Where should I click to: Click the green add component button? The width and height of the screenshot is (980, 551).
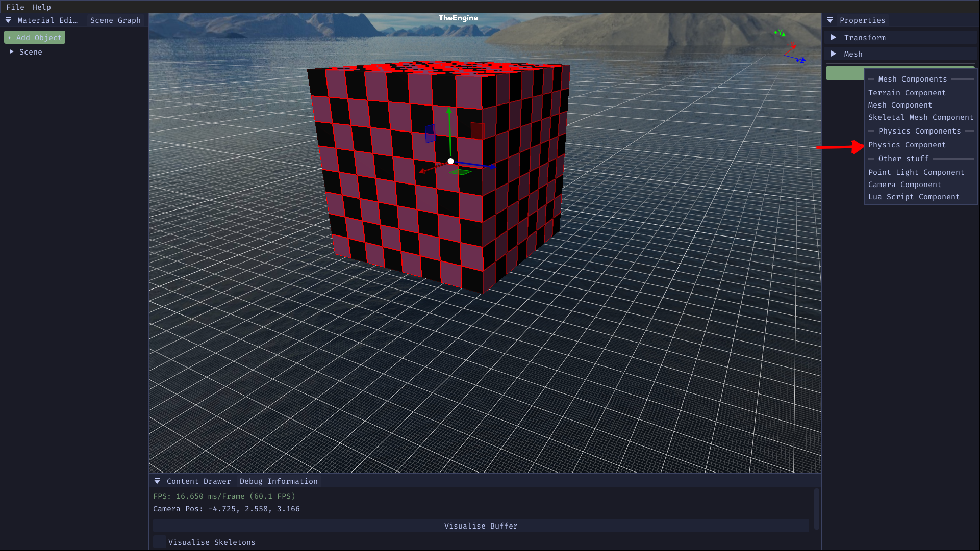point(845,73)
